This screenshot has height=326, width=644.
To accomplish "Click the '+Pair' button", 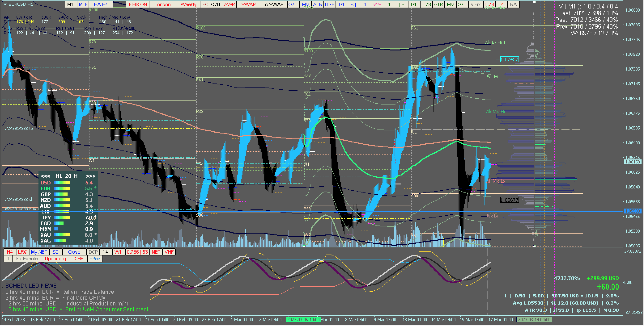I will (x=95, y=259).
